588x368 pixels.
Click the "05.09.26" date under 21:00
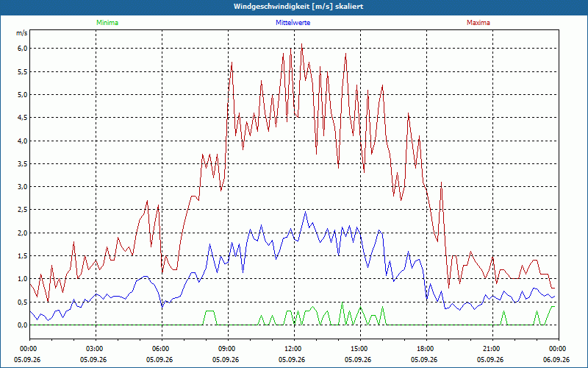click(490, 360)
